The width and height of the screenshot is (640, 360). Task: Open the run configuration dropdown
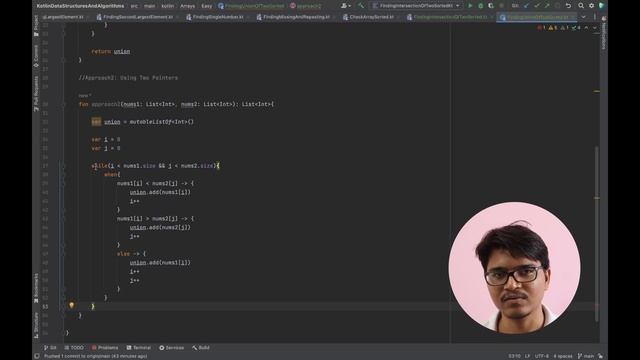coord(416,6)
